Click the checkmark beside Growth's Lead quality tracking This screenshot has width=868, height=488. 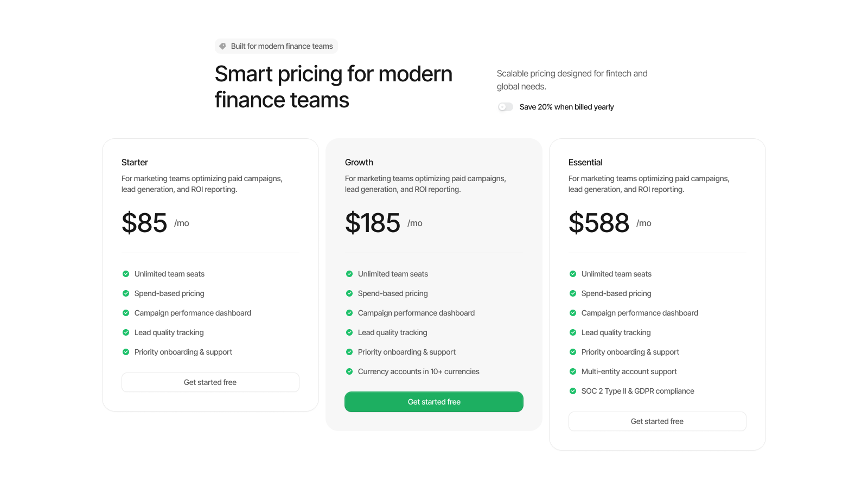click(349, 332)
